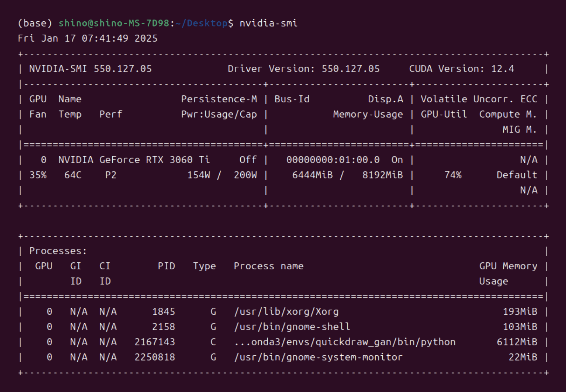The image size is (566, 392).
Task: Click gnome-shell memory usage '103MiB'
Action: (x=520, y=327)
